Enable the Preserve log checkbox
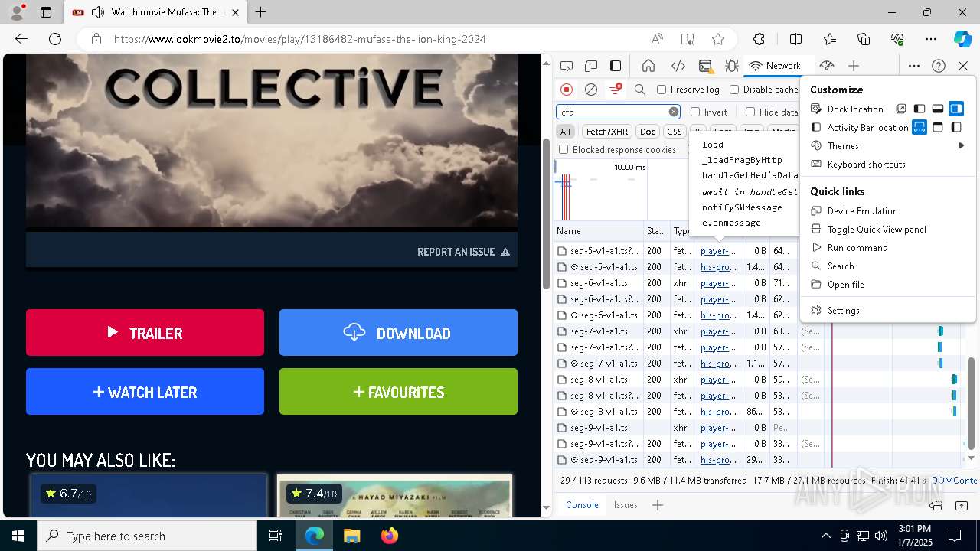The width and height of the screenshot is (980, 551). (661, 90)
